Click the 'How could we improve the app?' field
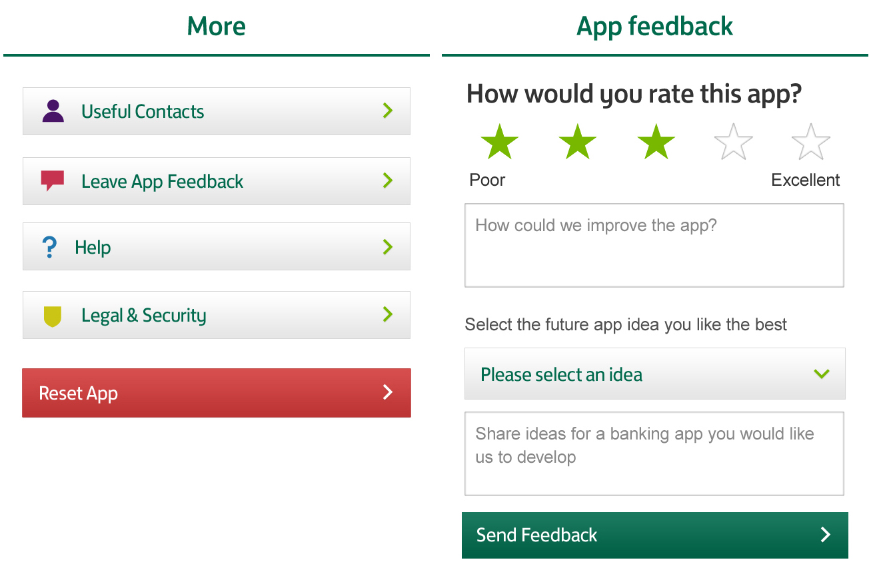The height and width of the screenshot is (588, 869). click(x=654, y=246)
